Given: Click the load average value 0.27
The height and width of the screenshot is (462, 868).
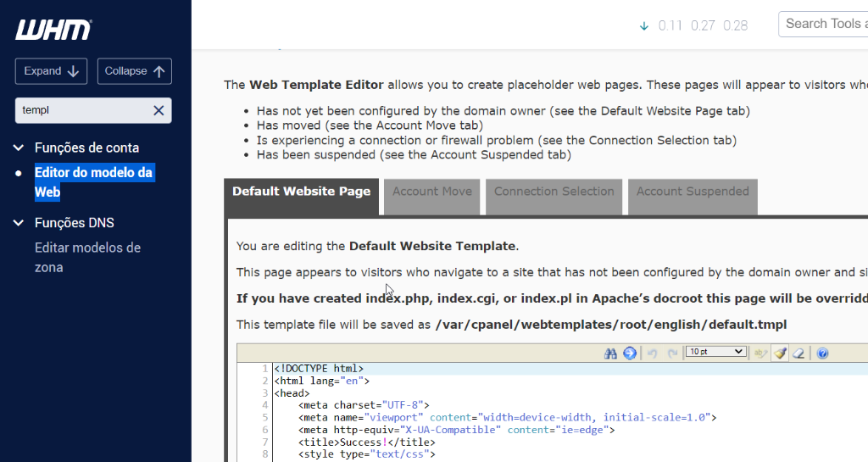Looking at the screenshot, I should pyautogui.click(x=703, y=25).
